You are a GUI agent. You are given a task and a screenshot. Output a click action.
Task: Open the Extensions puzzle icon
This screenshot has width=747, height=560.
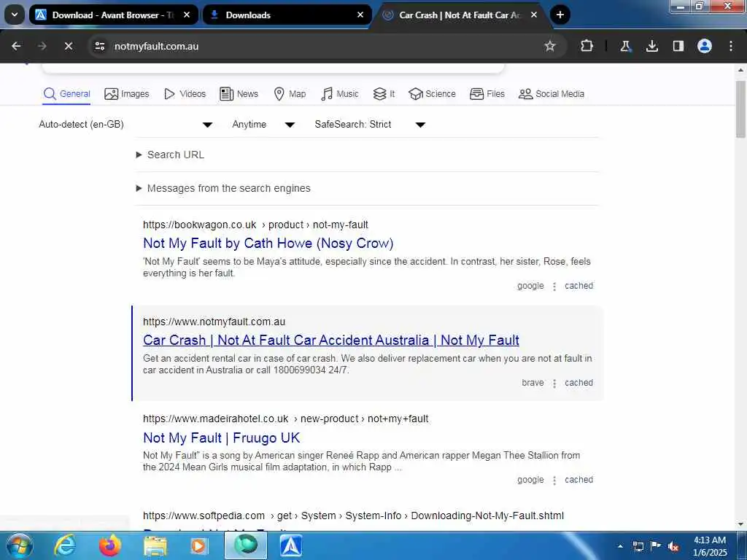point(587,46)
